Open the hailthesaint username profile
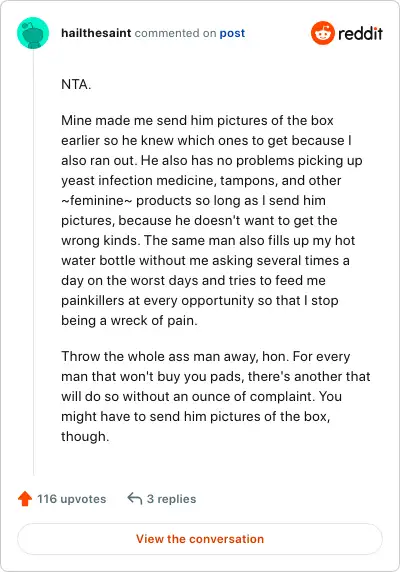Screen dimensions: 400x572 click(x=96, y=33)
